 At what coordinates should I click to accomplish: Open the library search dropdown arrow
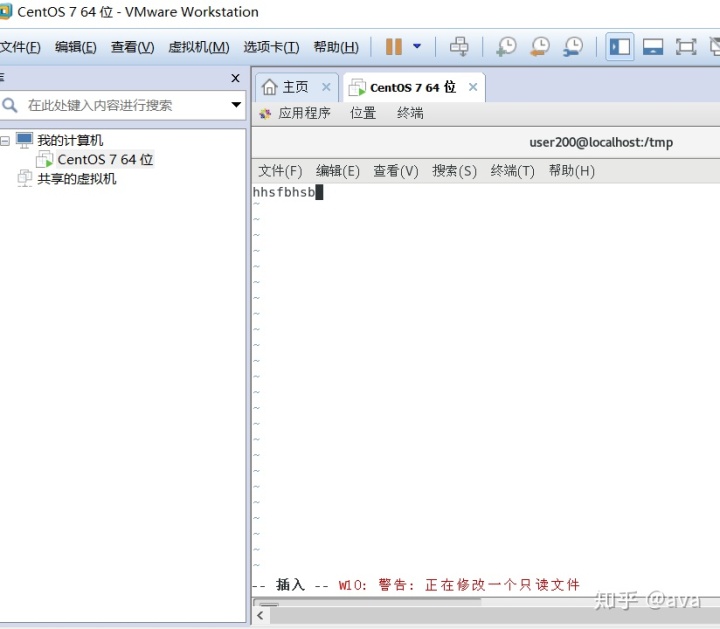click(236, 105)
